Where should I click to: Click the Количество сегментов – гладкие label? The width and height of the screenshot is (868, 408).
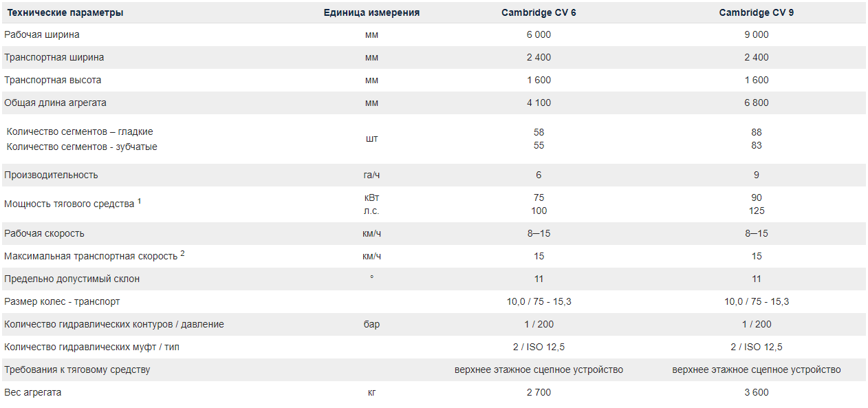coord(80,131)
